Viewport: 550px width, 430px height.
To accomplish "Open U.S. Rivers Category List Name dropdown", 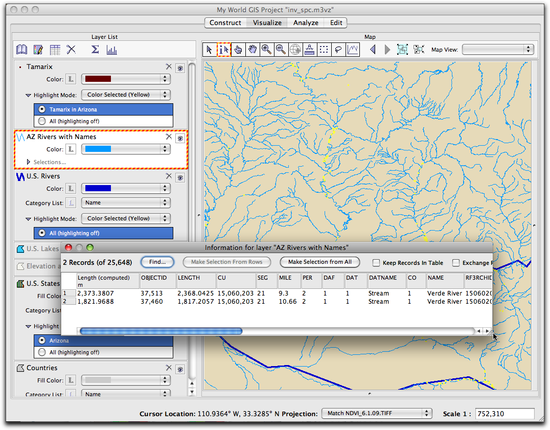I will tap(126, 203).
